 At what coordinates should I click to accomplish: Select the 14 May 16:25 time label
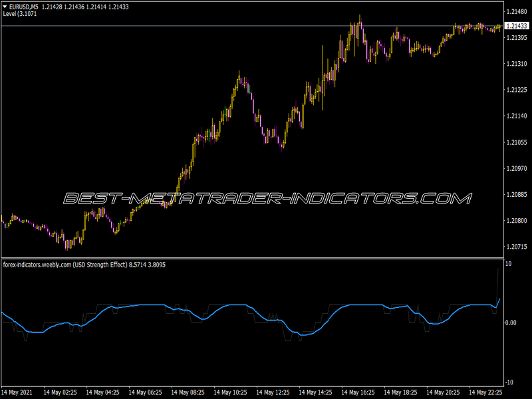pos(358,392)
